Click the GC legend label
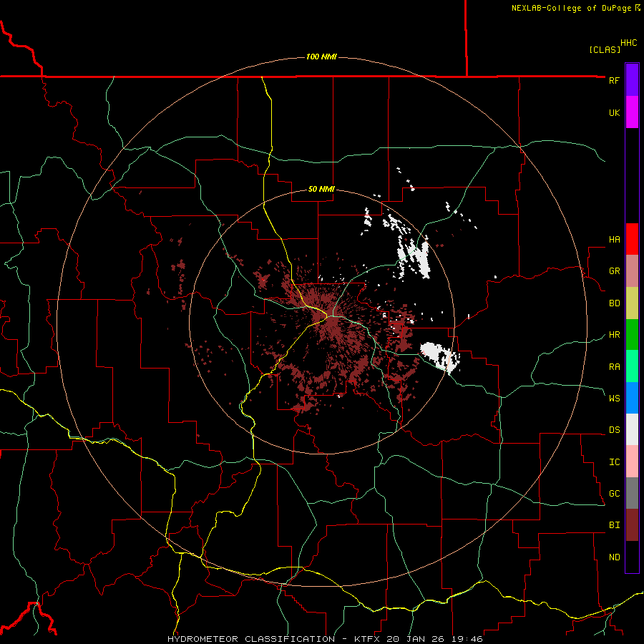The image size is (644, 644). click(614, 493)
